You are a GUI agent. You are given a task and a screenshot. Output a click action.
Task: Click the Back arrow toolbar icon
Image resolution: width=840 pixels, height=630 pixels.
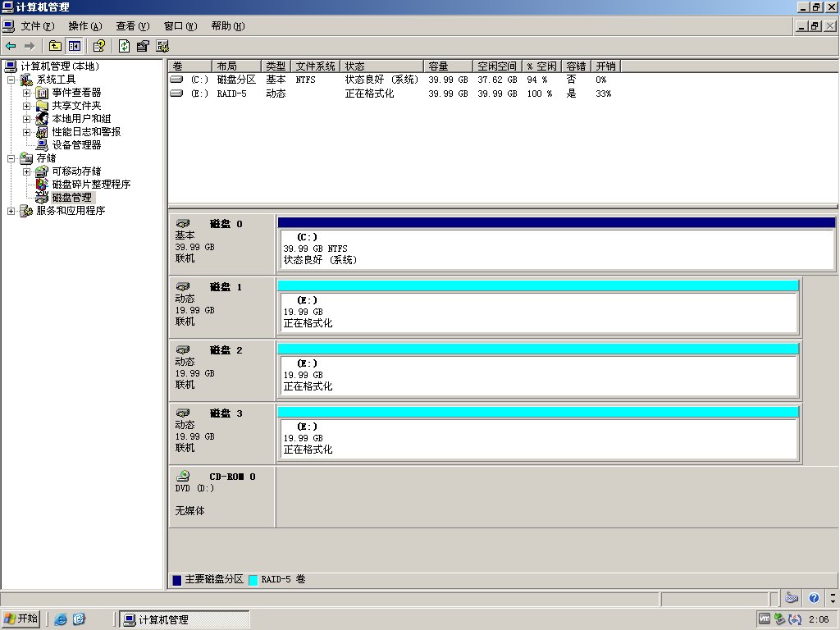tap(11, 46)
